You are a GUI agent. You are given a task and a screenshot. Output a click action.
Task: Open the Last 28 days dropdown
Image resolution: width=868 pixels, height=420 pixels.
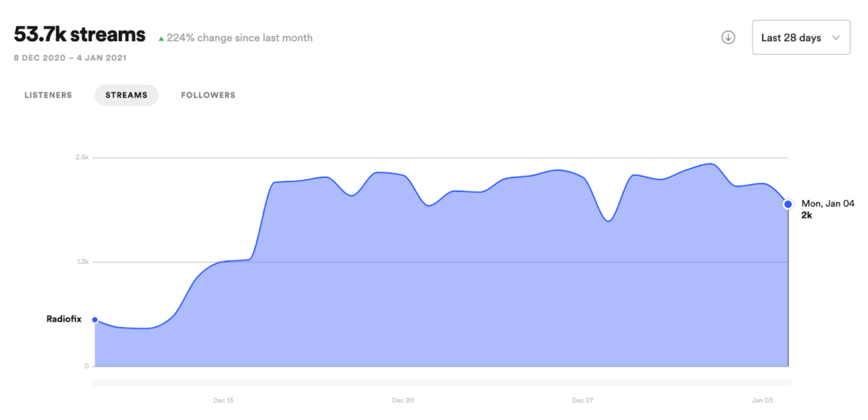[800, 37]
